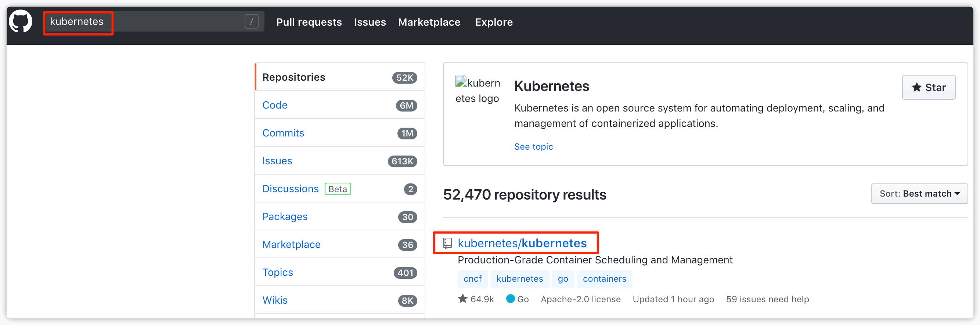Image resolution: width=980 pixels, height=325 pixels.
Task: Select Marketplace results in the sidebar list
Action: point(340,244)
